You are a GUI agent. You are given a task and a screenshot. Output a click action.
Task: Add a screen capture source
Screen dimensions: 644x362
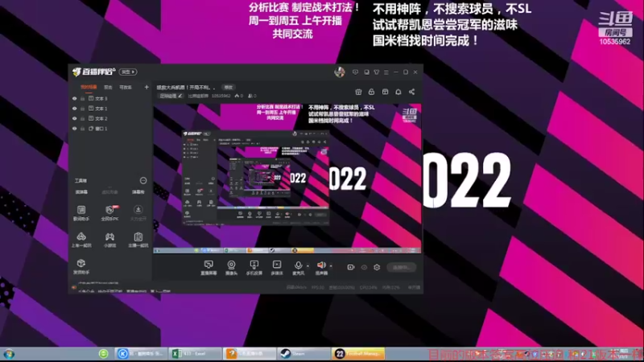click(x=208, y=268)
